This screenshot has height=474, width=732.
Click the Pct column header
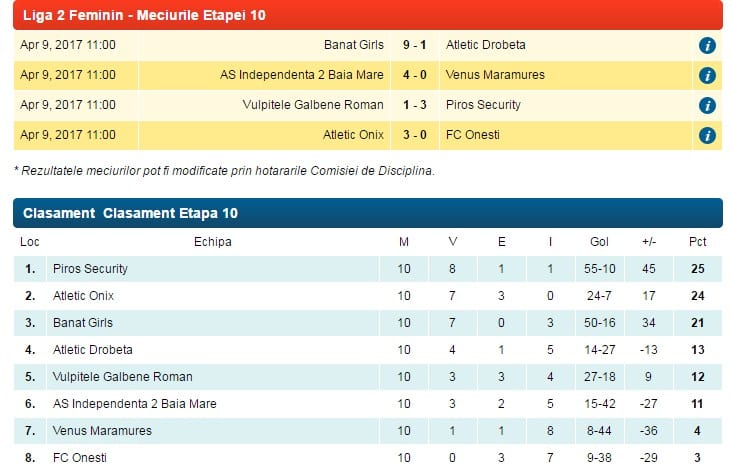click(697, 241)
